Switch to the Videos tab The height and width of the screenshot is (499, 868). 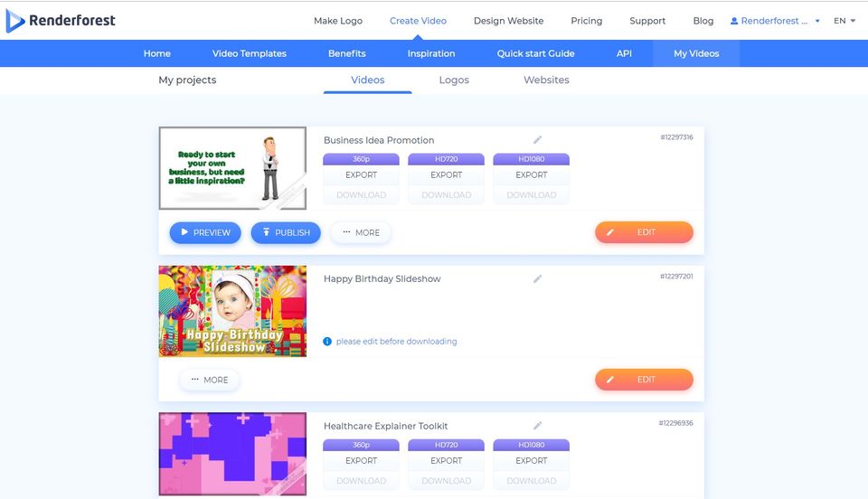368,80
